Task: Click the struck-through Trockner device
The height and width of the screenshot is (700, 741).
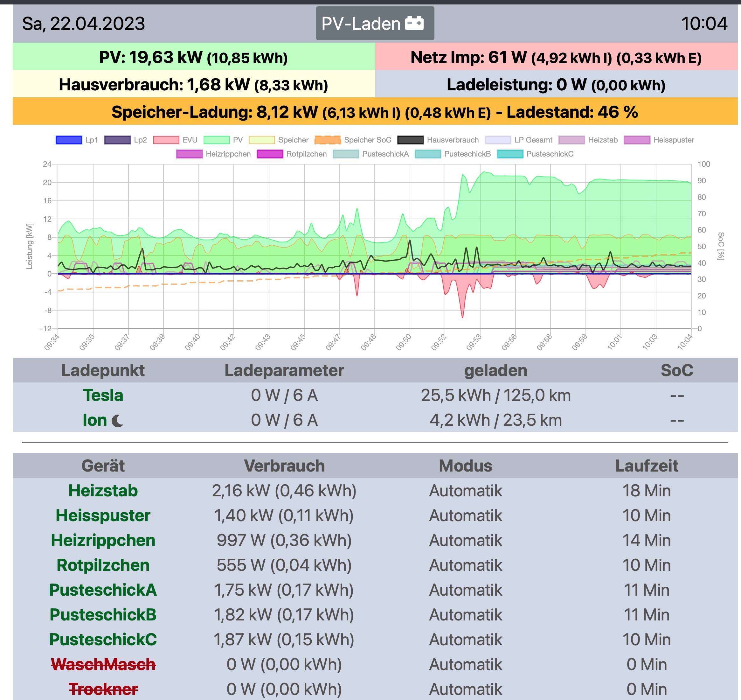Action: click(x=103, y=689)
